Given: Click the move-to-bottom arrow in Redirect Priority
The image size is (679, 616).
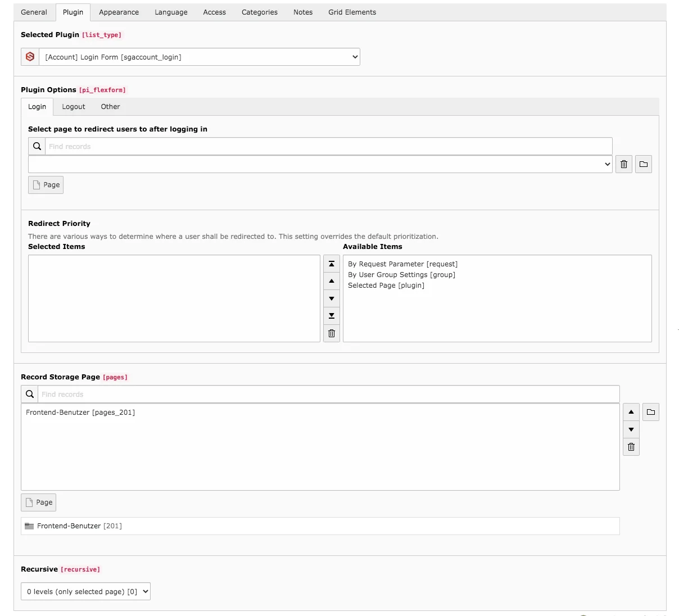Looking at the screenshot, I should [331, 316].
